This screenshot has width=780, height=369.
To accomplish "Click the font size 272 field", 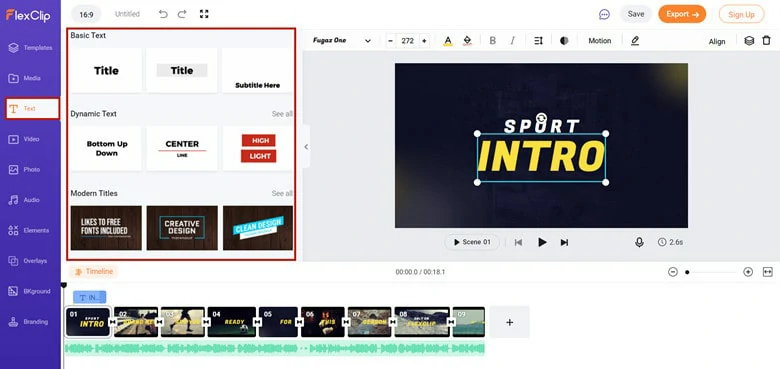I will 407,41.
